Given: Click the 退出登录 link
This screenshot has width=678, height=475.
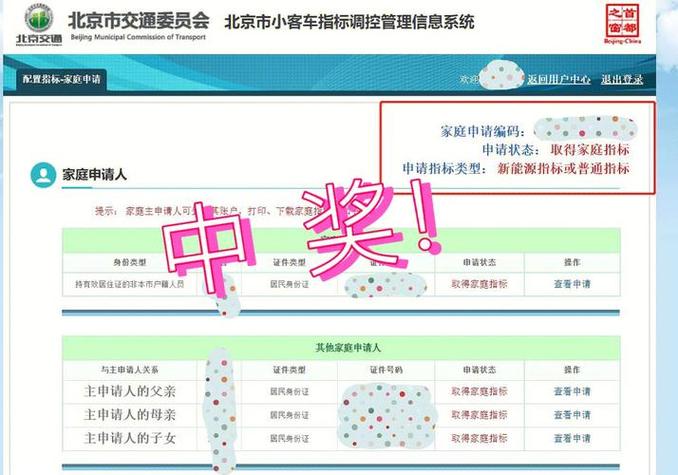Looking at the screenshot, I should 622,80.
